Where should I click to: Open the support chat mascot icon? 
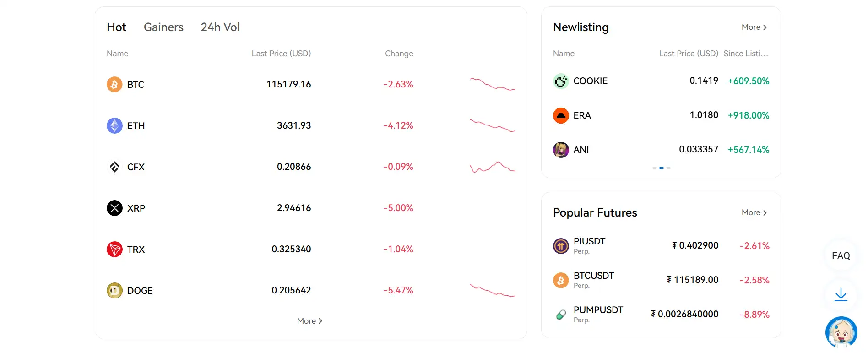pos(841,332)
